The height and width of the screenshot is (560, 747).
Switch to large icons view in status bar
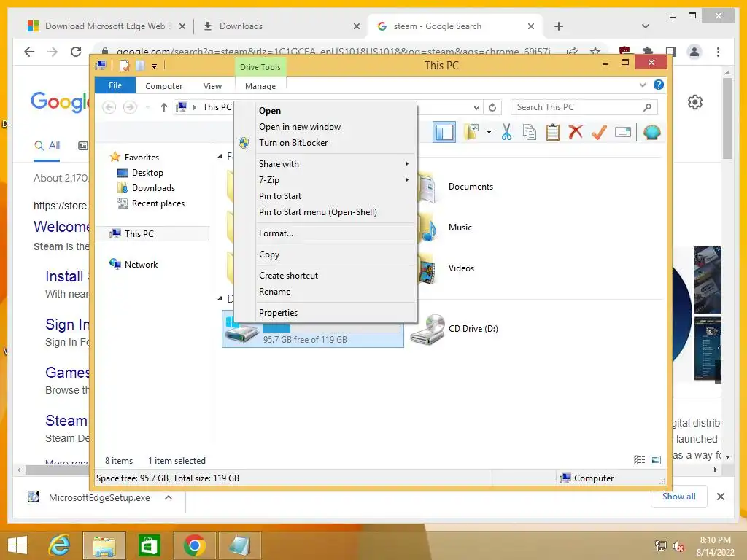(x=656, y=460)
